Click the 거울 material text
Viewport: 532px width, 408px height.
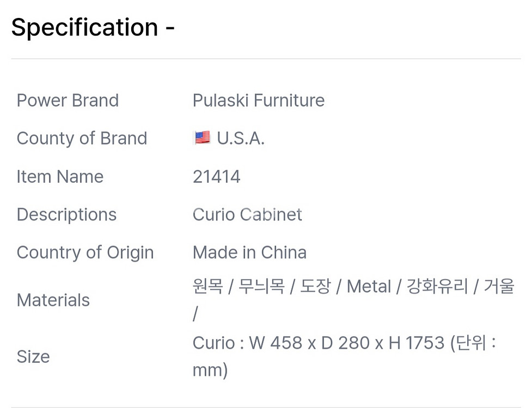499,286
